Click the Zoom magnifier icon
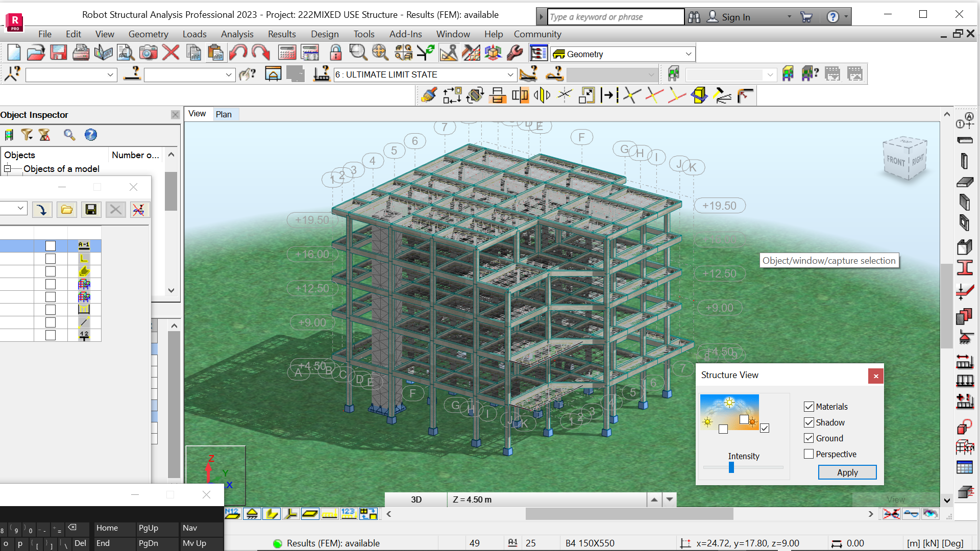 click(358, 53)
